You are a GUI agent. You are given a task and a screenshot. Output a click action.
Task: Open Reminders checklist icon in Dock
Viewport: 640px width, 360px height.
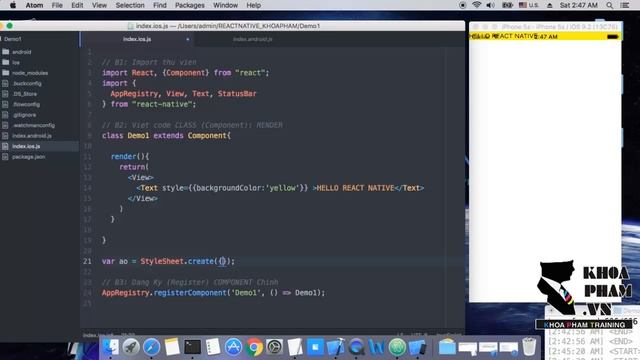coord(213,347)
